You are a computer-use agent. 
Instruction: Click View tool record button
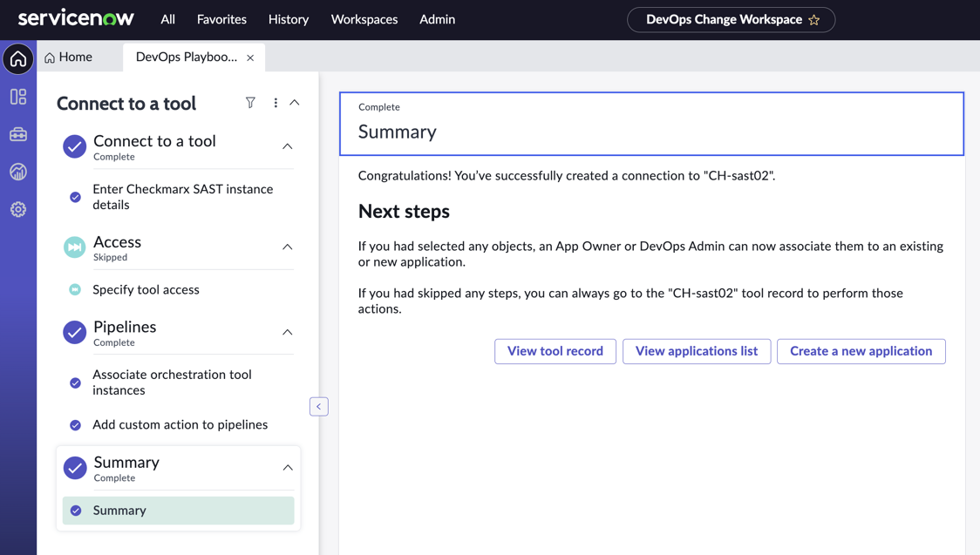tap(555, 351)
